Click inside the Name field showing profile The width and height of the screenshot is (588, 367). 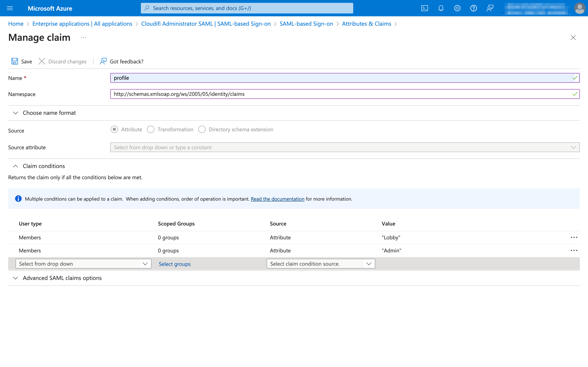pos(243,78)
